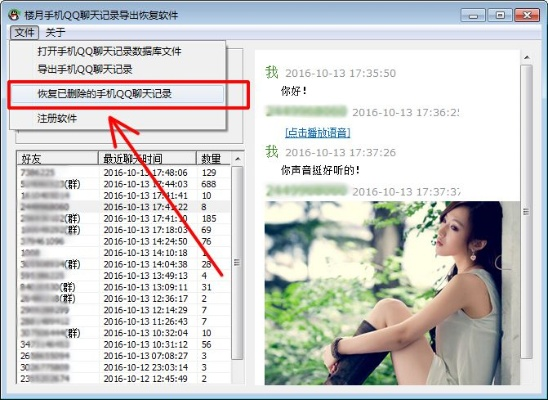Click friend list scroll up arrow
The width and height of the screenshot is (548, 400).
(238, 159)
